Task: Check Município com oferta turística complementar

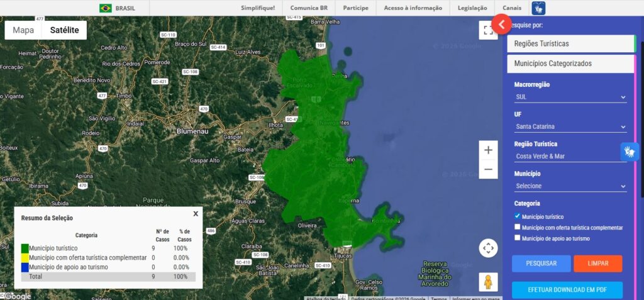Action: tap(517, 226)
